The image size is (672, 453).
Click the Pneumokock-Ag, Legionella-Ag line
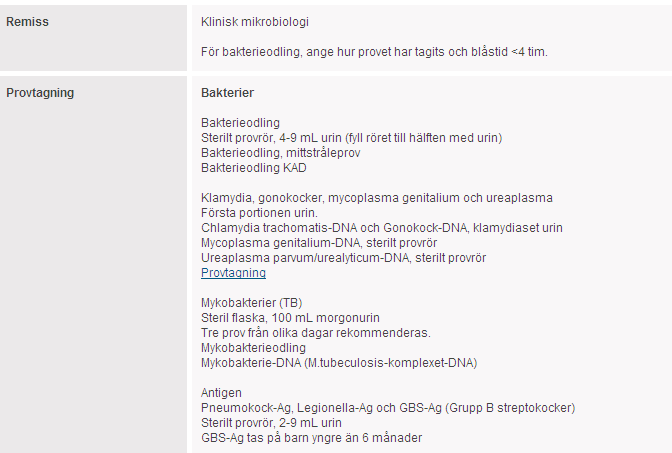[388, 408]
